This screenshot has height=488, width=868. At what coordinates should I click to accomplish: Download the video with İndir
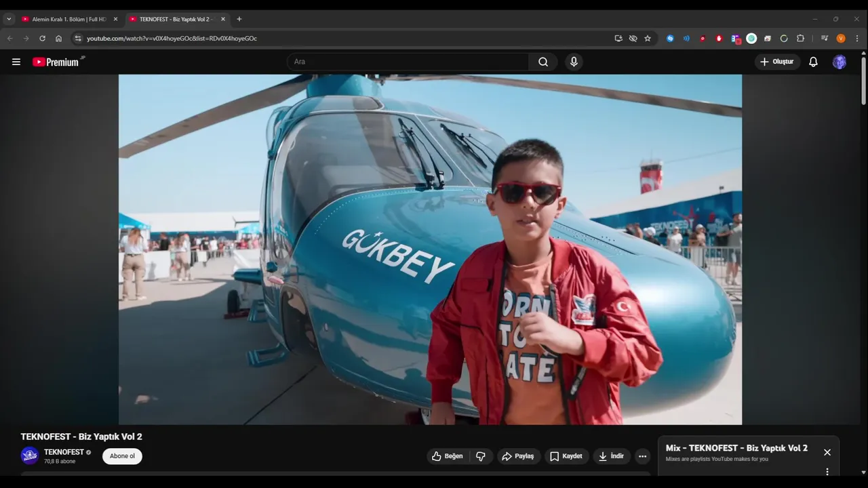[612, 456]
